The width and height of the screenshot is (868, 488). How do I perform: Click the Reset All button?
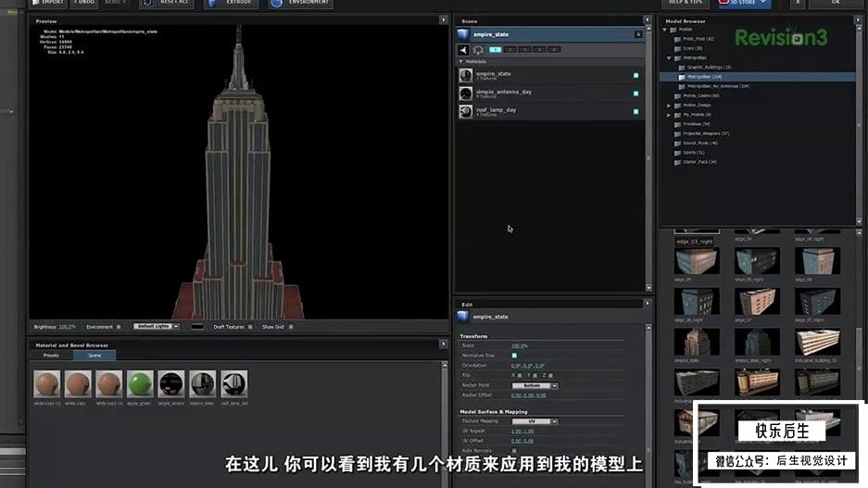pos(167,3)
